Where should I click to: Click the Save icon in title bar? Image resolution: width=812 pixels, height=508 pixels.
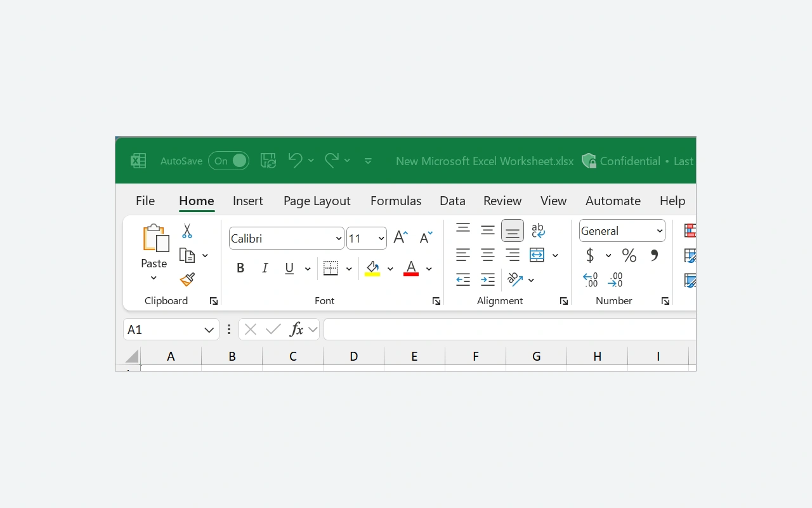click(x=268, y=161)
